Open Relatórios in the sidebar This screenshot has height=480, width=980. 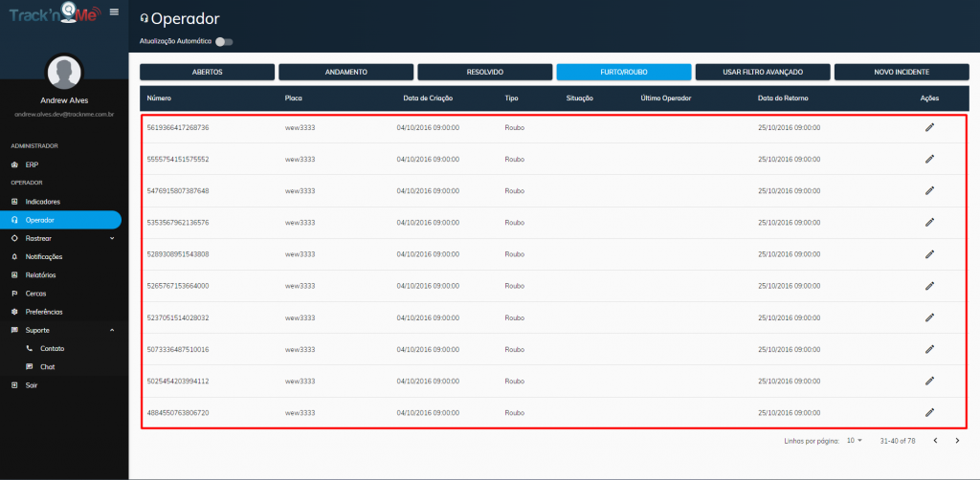pos(60,274)
